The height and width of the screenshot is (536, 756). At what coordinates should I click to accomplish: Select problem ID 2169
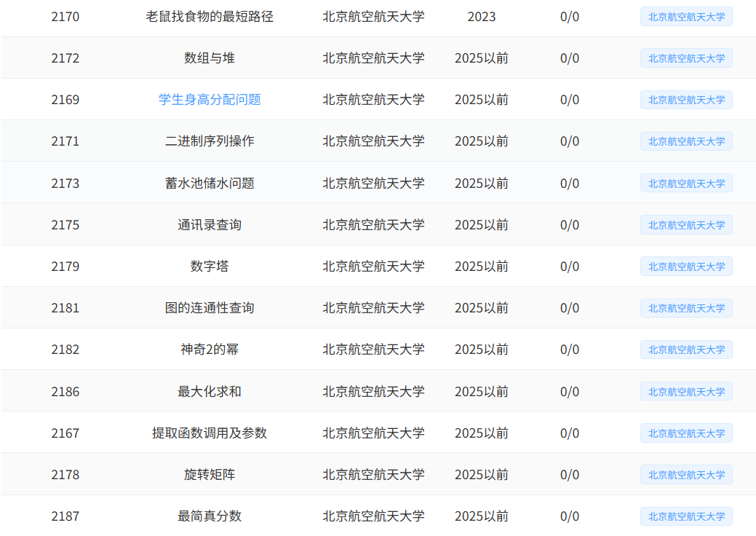65,99
